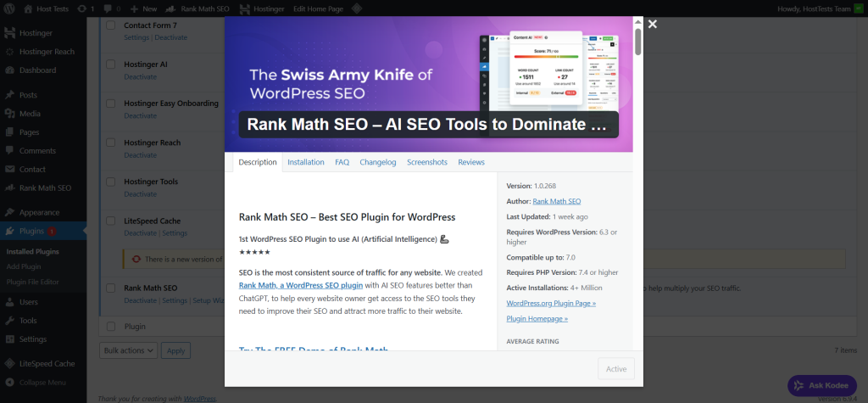Open the Appearance brush icon in sidebar

(x=9, y=212)
